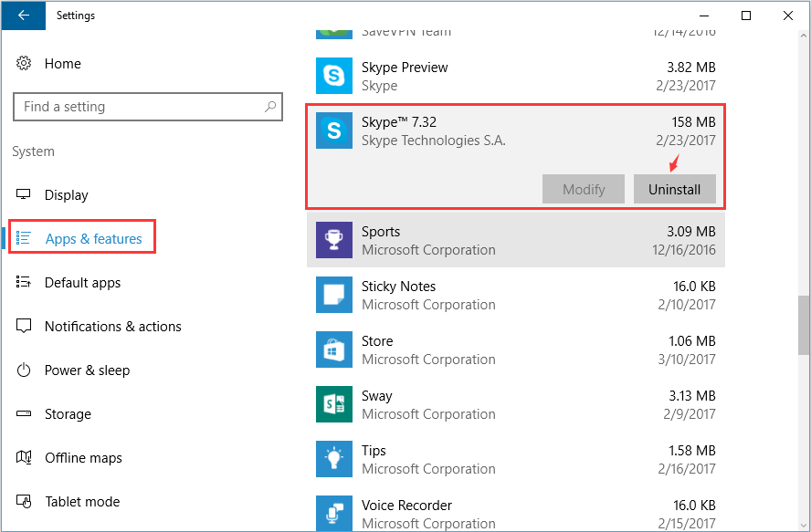Click the 12/16/2016 install date
The height and width of the screenshot is (532, 811).
(684, 250)
